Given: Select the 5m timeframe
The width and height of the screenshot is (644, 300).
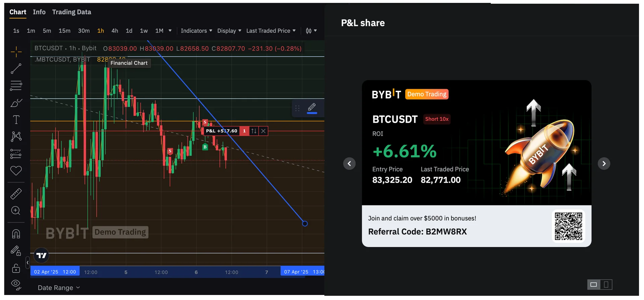Looking at the screenshot, I should pyautogui.click(x=47, y=31).
